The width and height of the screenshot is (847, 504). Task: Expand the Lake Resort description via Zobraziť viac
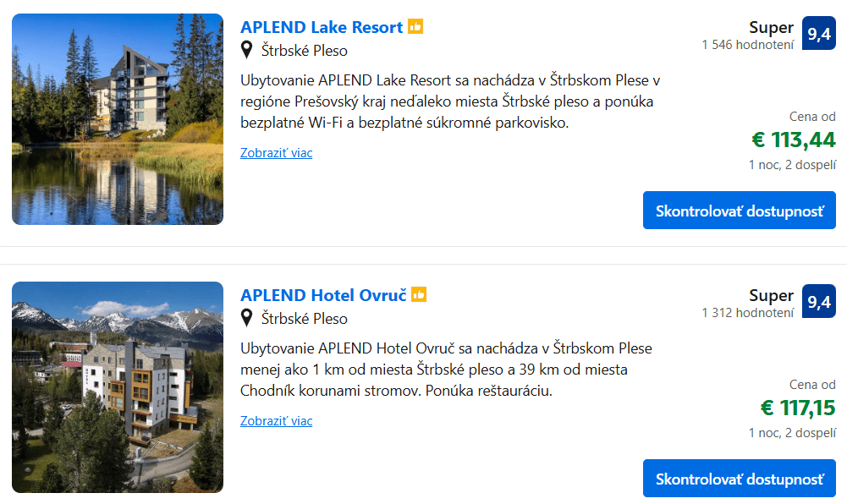[276, 153]
